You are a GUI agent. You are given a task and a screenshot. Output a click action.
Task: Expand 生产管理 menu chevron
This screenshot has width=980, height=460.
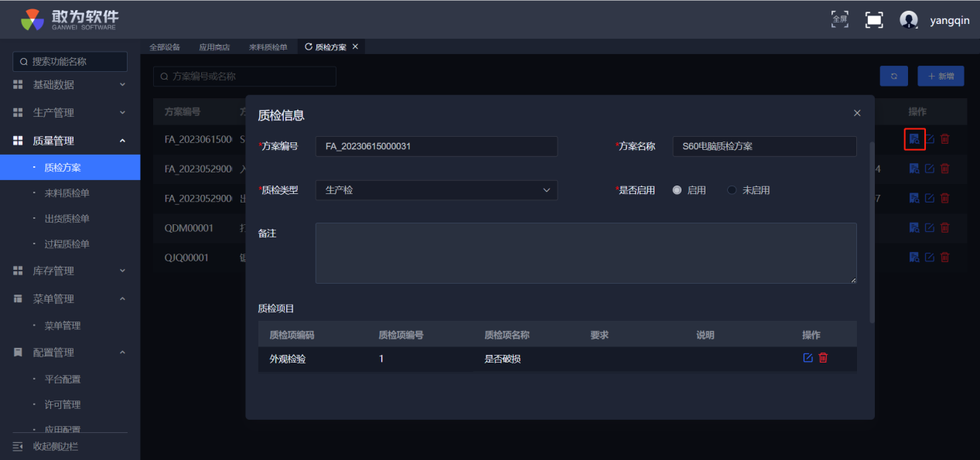(x=122, y=113)
